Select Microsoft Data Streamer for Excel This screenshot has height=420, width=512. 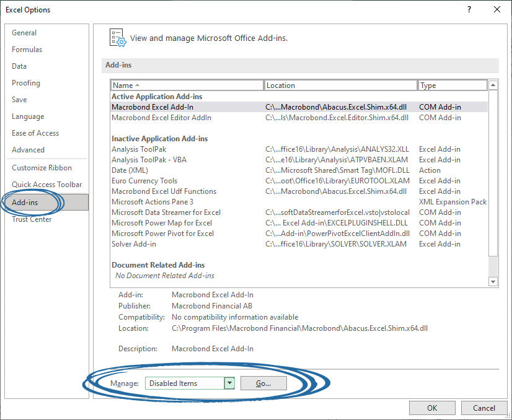pos(299,212)
